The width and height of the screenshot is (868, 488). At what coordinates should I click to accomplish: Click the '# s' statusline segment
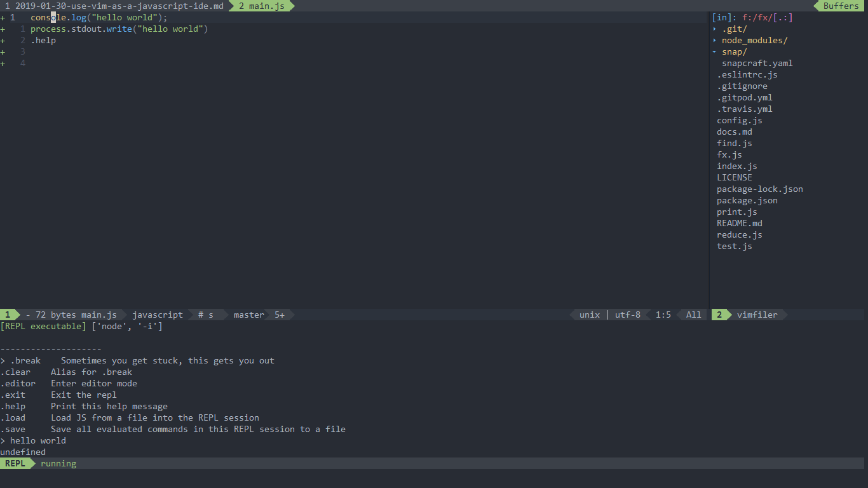(206, 315)
